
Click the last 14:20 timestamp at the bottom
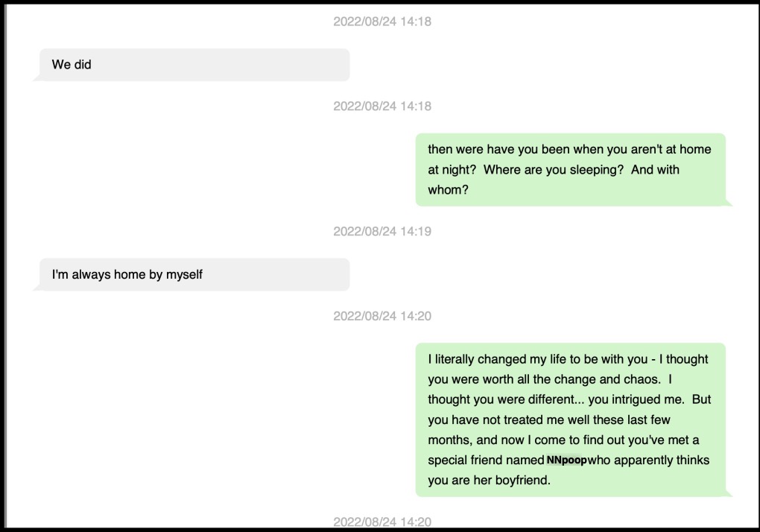[381, 522]
